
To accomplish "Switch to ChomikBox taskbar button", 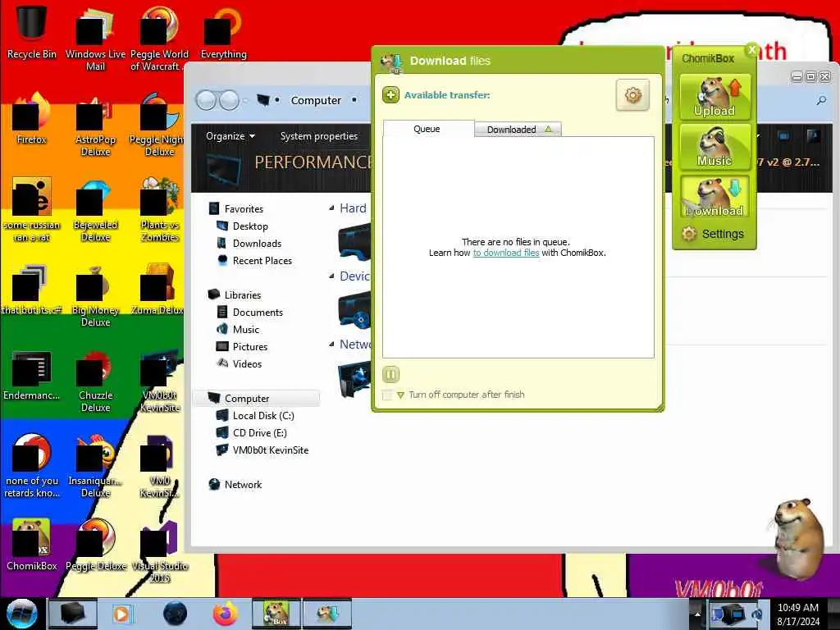I will point(276,614).
